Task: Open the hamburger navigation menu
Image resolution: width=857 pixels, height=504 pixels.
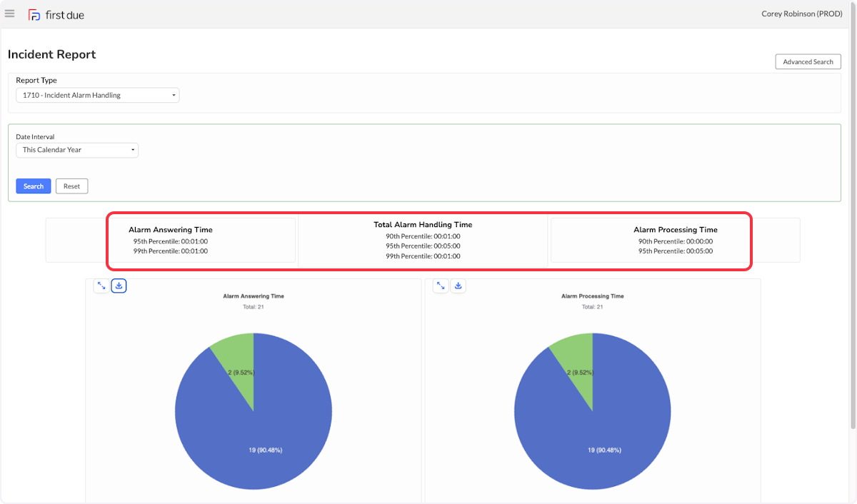Action: [x=9, y=14]
